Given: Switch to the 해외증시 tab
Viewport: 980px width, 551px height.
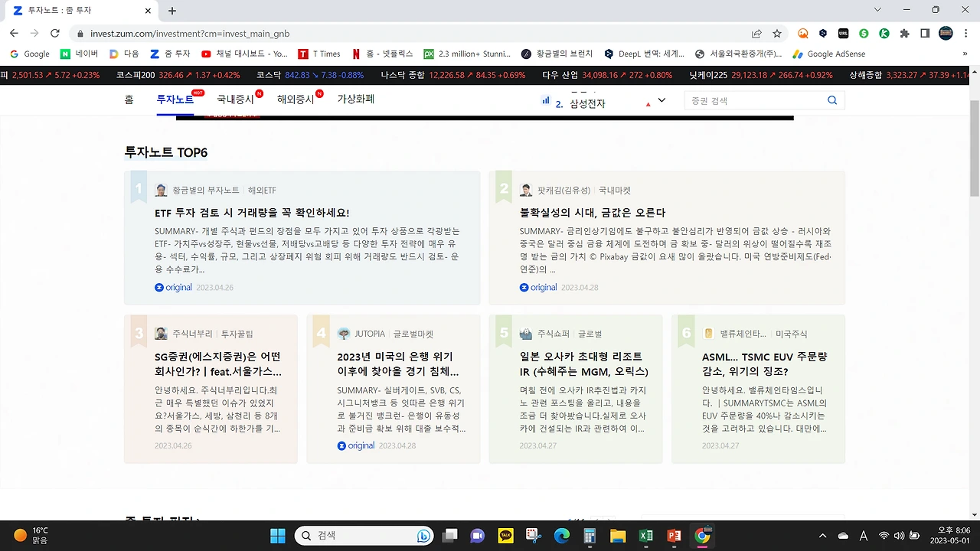Looking at the screenshot, I should pyautogui.click(x=296, y=99).
